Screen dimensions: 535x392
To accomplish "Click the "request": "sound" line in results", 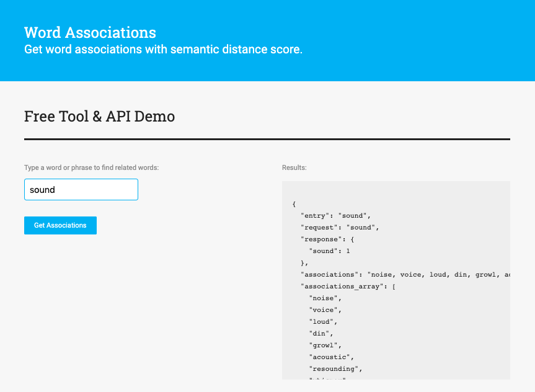I will [339, 227].
